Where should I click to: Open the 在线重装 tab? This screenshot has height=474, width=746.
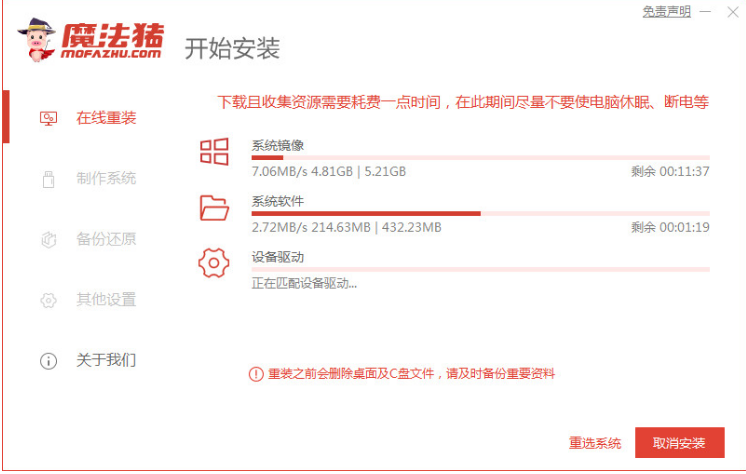tap(106, 118)
